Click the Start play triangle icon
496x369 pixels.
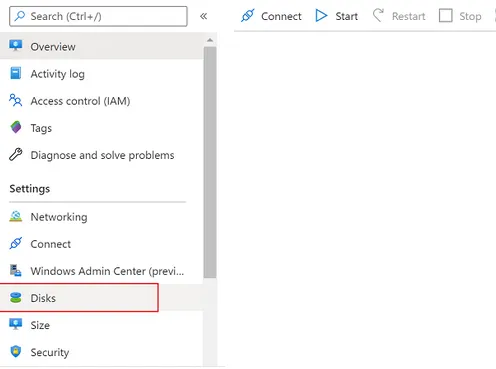[321, 16]
